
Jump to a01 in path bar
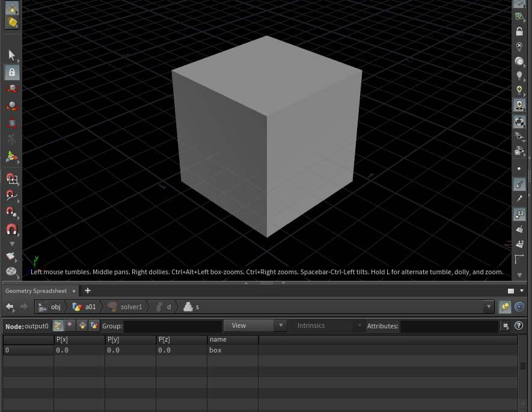click(x=85, y=307)
